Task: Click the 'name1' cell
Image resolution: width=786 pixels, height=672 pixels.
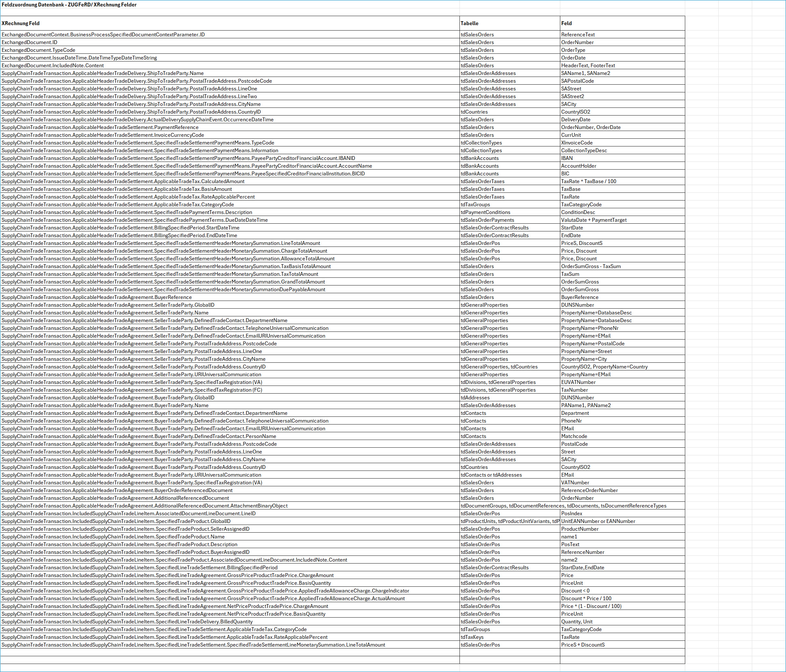Action: pos(622,537)
